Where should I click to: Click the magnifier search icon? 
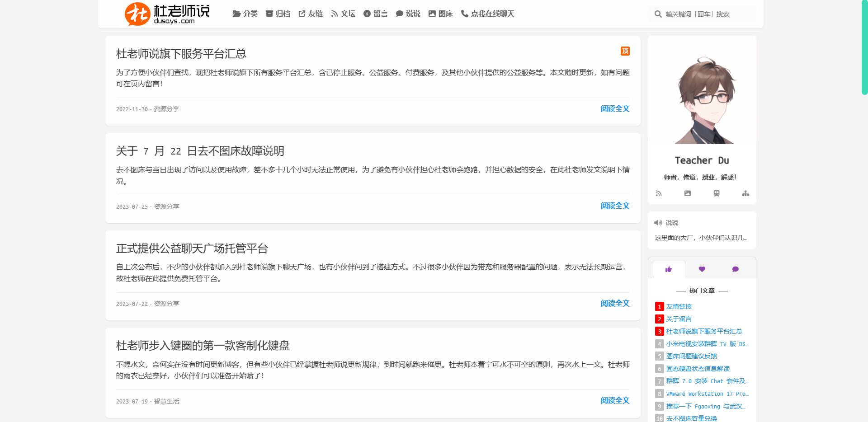(x=658, y=14)
